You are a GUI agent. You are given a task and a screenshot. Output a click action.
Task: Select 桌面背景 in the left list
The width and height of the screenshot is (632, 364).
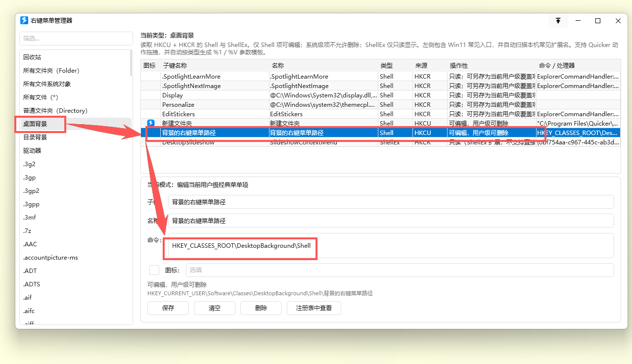click(35, 124)
